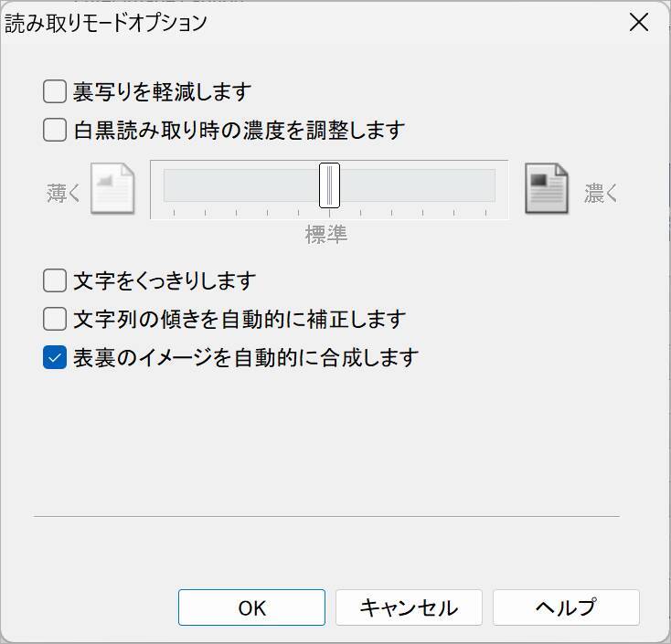This screenshot has width=671, height=644.
Task: Click the dark document icon beside 濃く
Action: coord(546,189)
